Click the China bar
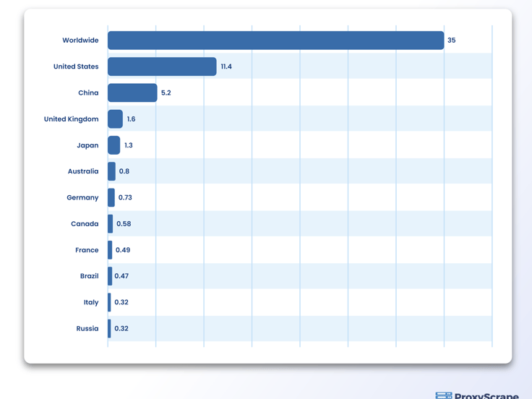532x399 pixels. coord(132,93)
